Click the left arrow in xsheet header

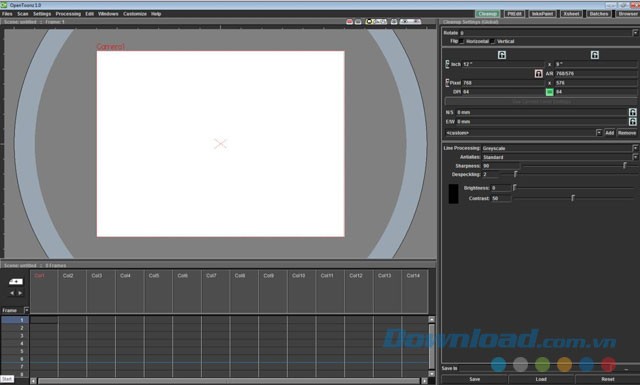[x=12, y=293]
